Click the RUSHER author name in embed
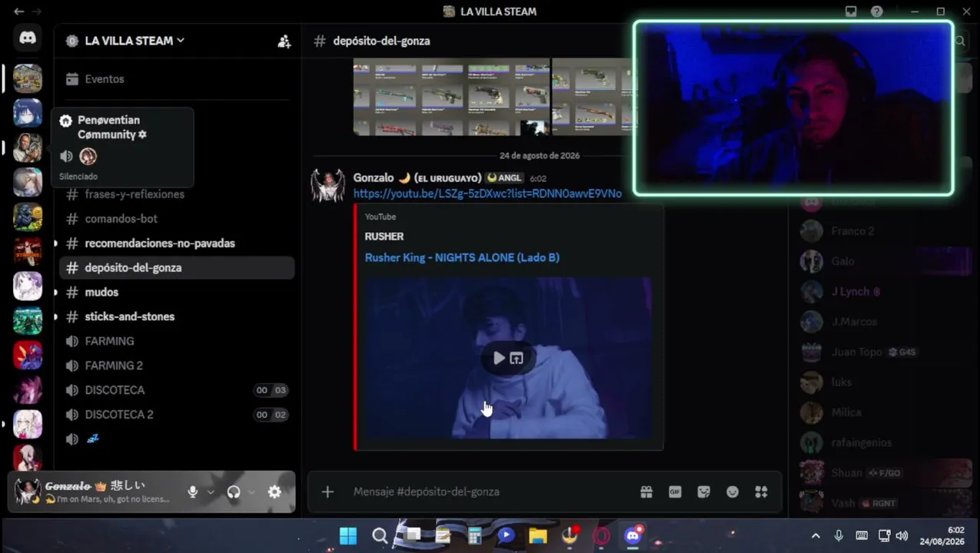Screen dimensions: 980x553 384,237
